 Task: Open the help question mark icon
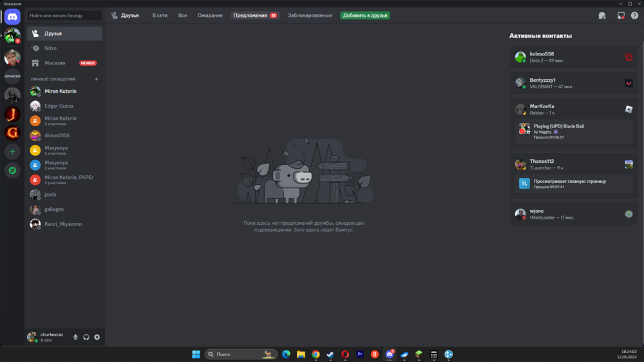tap(634, 15)
